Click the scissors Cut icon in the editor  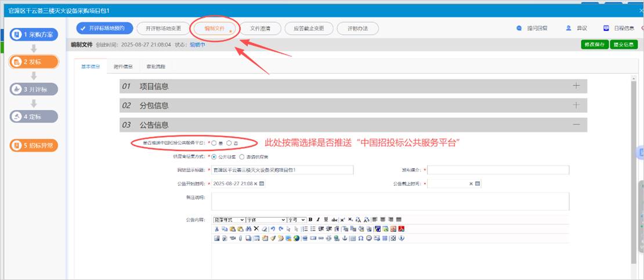[217, 229]
